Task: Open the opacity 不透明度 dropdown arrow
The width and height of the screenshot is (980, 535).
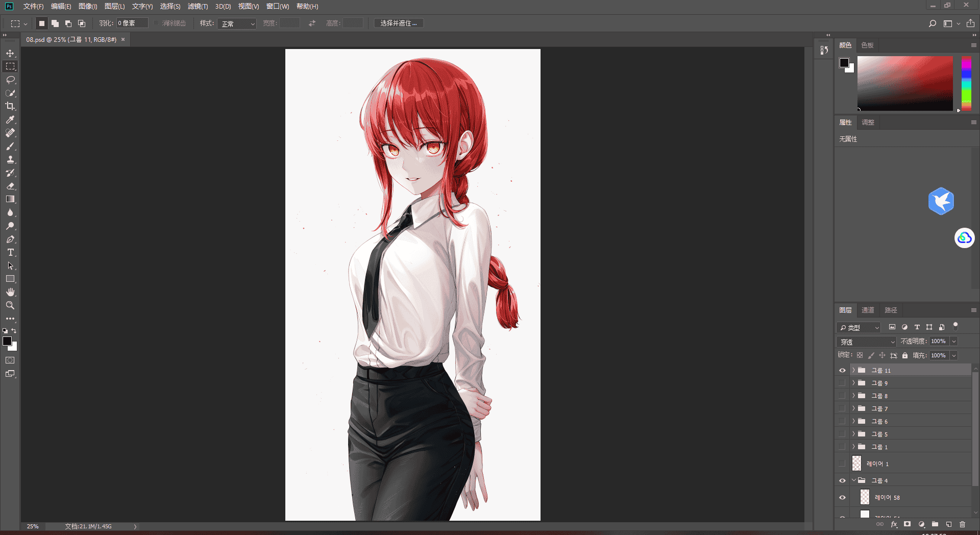Action: click(x=954, y=341)
